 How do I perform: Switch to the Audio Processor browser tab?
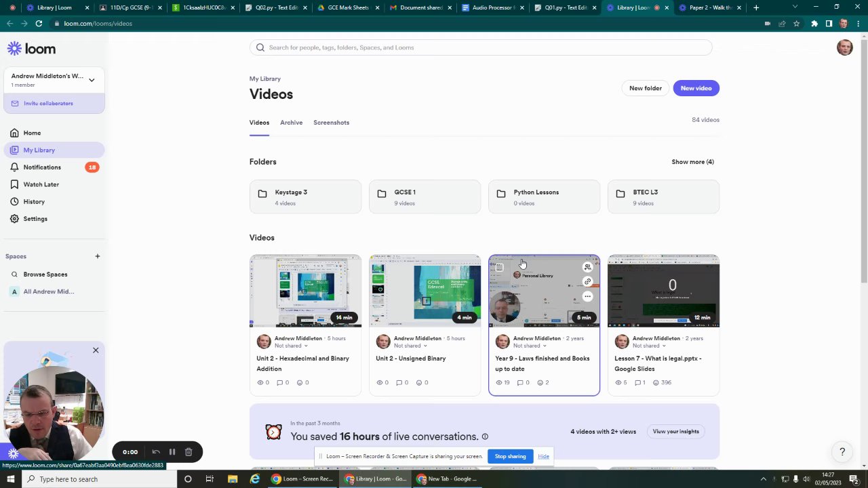click(x=492, y=7)
